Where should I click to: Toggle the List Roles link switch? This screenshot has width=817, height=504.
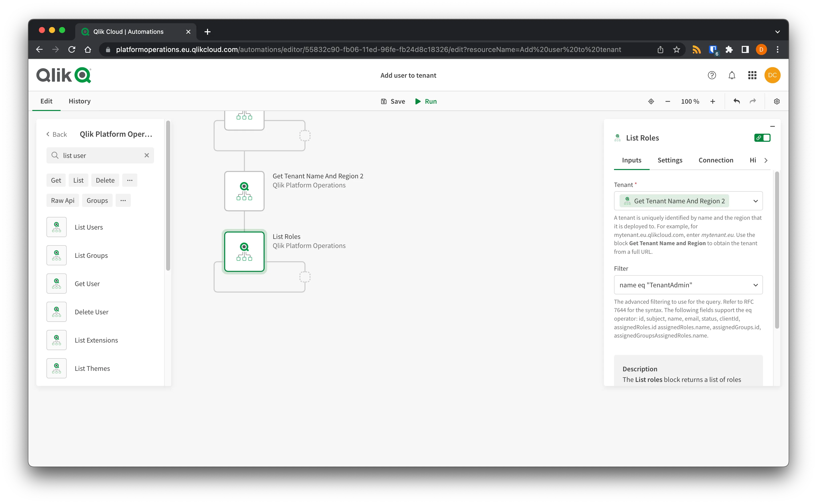(x=762, y=138)
